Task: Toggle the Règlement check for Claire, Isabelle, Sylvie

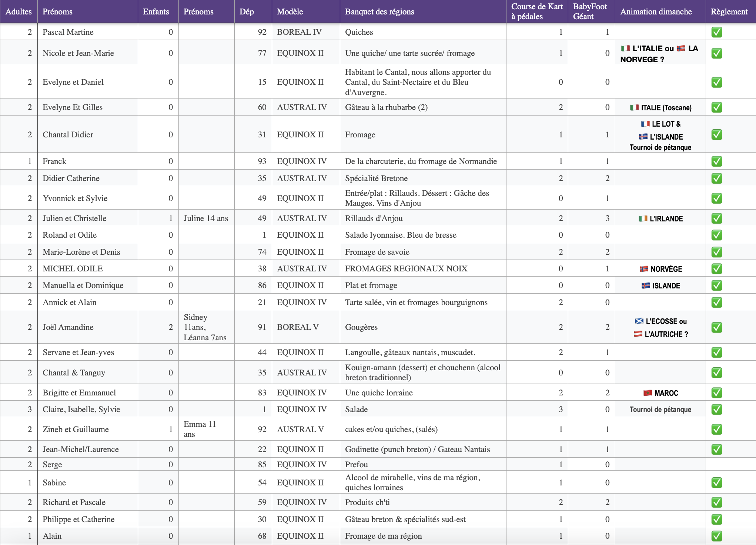Action: pyautogui.click(x=717, y=409)
